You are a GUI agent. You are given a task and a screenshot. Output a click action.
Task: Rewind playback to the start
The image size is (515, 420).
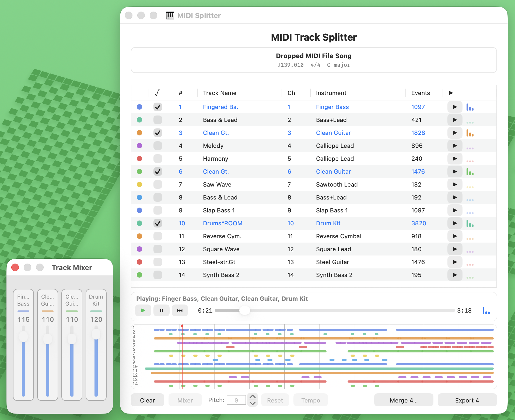coord(180,310)
